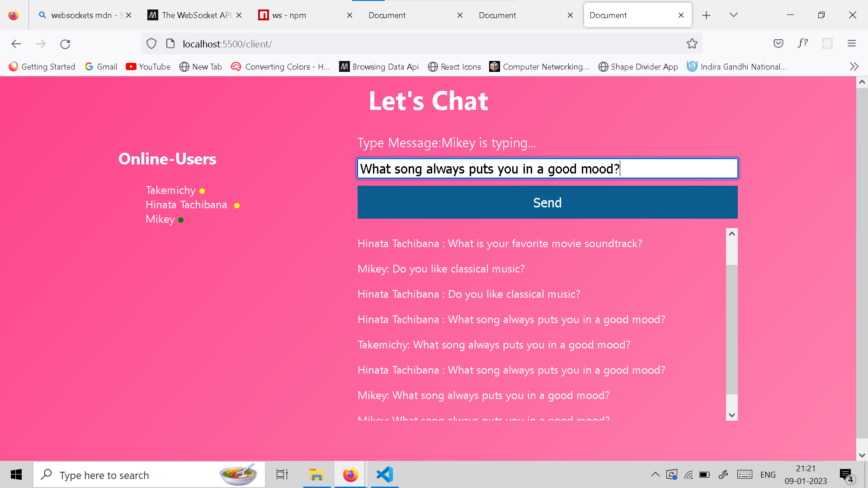868x488 pixels.
Task: Click the localhost:5500 address bar
Action: click(421, 44)
